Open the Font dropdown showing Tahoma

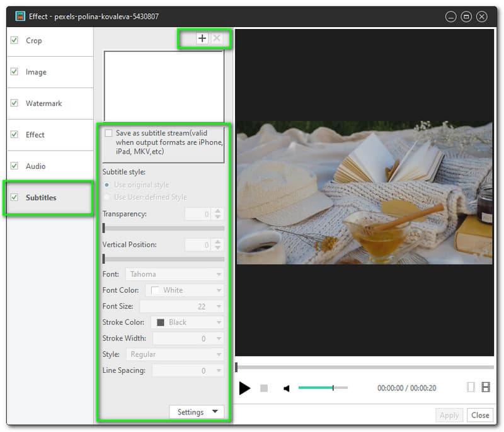pyautogui.click(x=175, y=274)
